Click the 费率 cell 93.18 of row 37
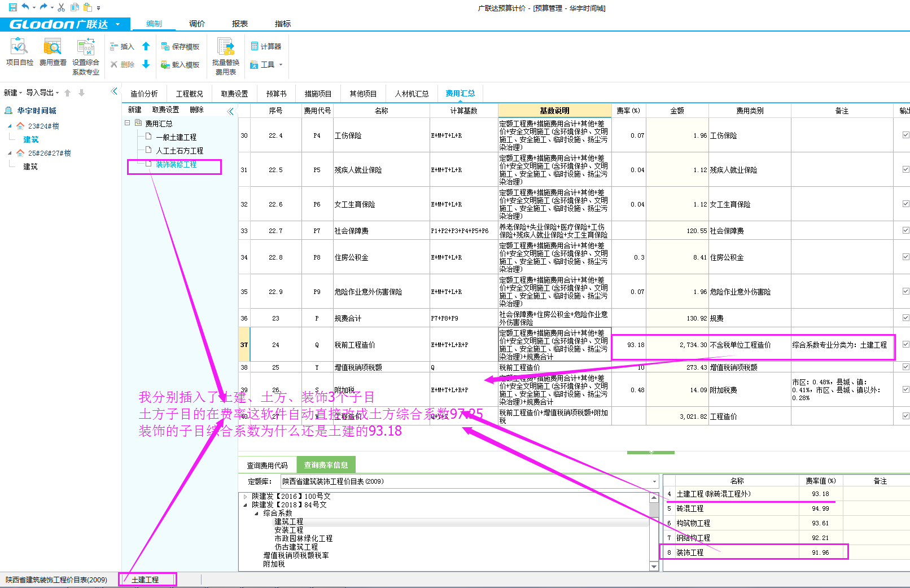910x588 pixels. click(x=629, y=344)
